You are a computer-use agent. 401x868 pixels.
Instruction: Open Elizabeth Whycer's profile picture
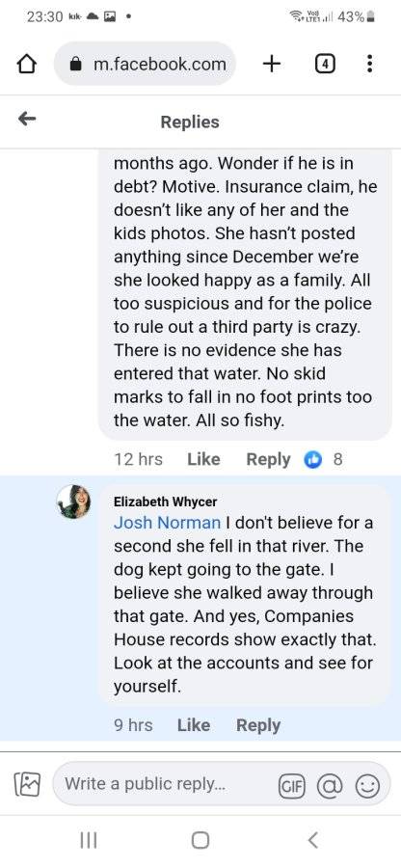point(73,502)
